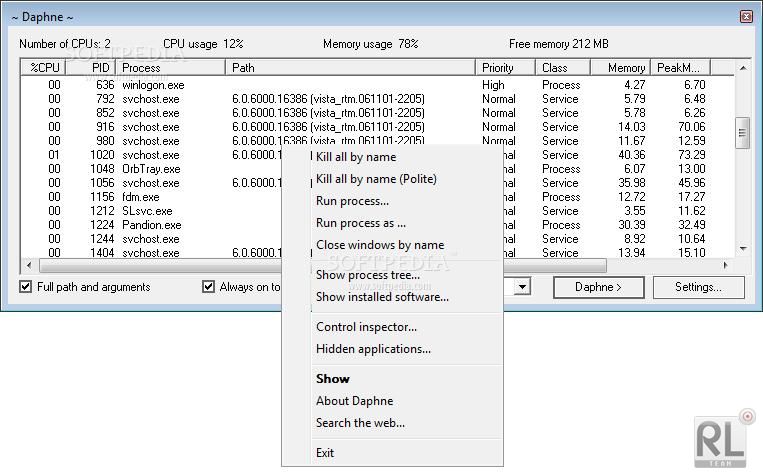The width and height of the screenshot is (763, 476).
Task: Click peak memory value 70.06
Action: [691, 127]
